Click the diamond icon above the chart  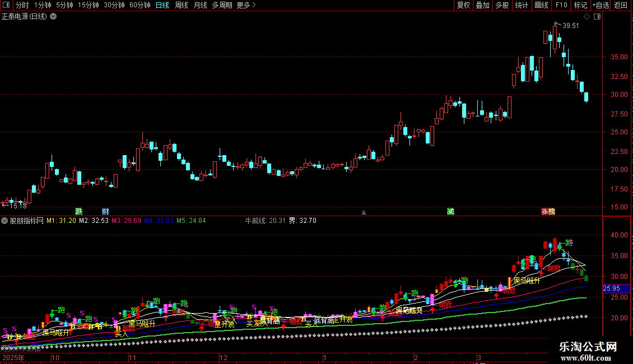(587, 16)
